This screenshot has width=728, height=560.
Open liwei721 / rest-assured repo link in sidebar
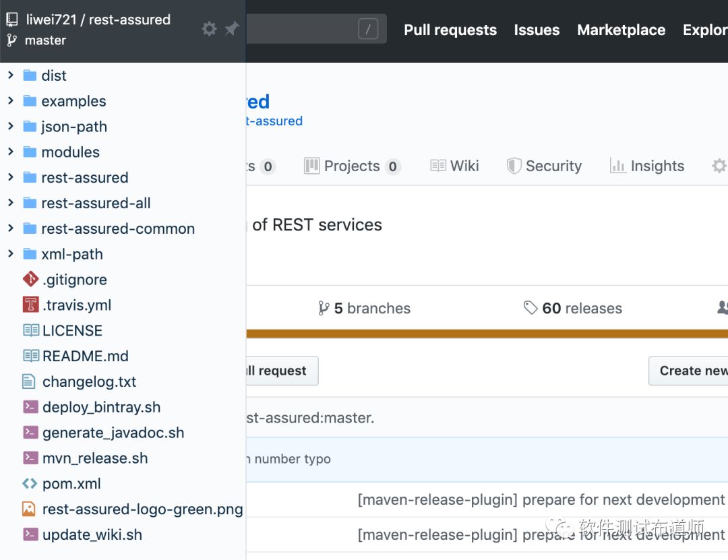(x=98, y=20)
